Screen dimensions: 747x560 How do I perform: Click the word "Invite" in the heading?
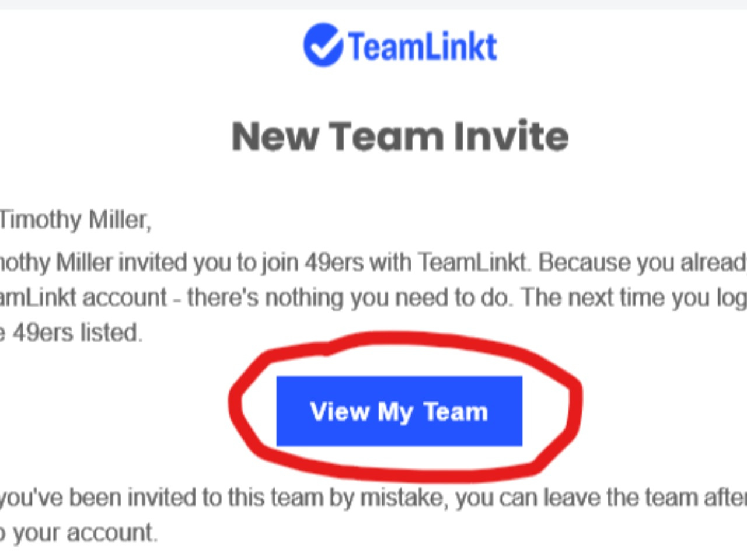(511, 136)
